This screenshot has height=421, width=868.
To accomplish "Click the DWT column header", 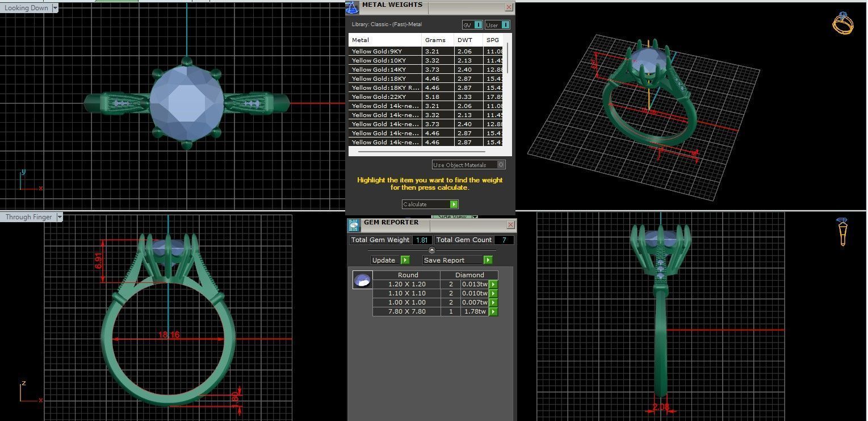I will coord(469,40).
